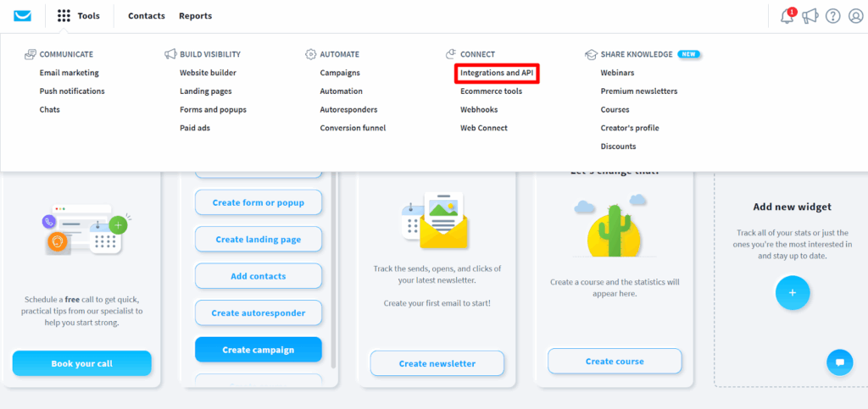Click the CONNECT heading
Screen dimensions: 868x409
coord(478,54)
